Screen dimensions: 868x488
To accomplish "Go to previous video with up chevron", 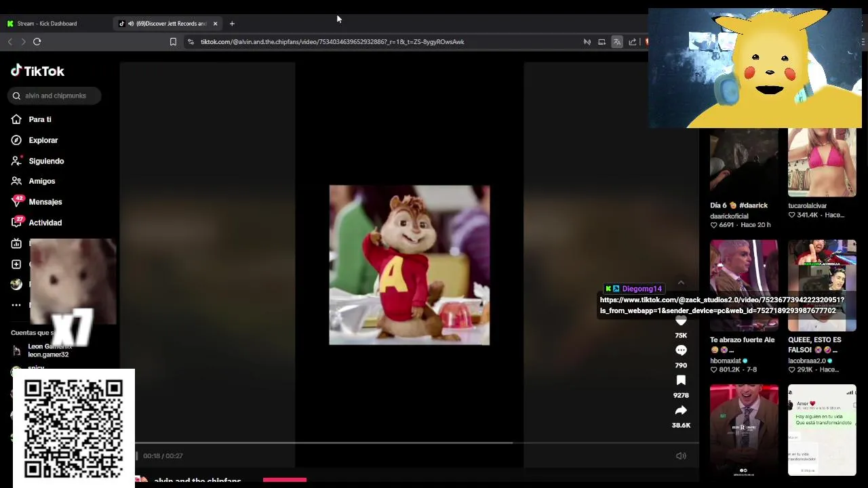I will pos(681,283).
